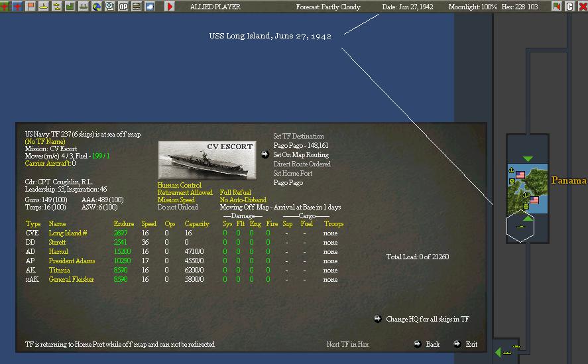
Task: Click the lower US flag on Panama map
Action: (x=534, y=200)
